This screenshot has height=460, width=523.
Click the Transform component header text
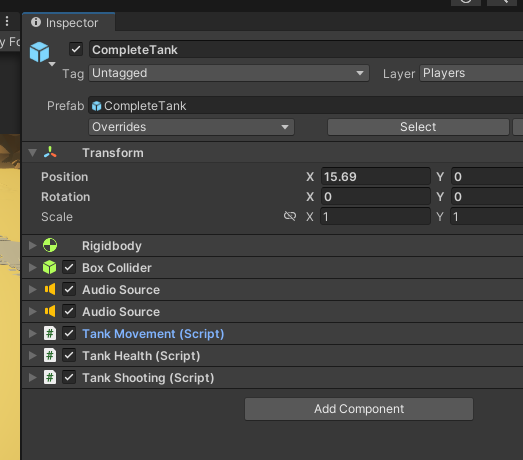pos(113,153)
